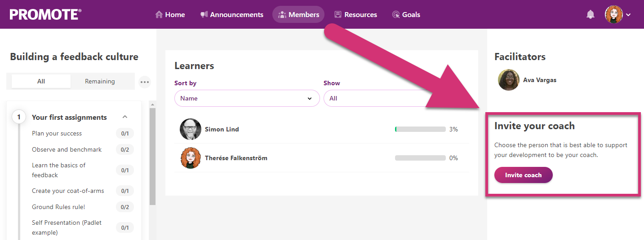Collapse the Your first assignments section
This screenshot has width=644, height=240.
tap(125, 117)
